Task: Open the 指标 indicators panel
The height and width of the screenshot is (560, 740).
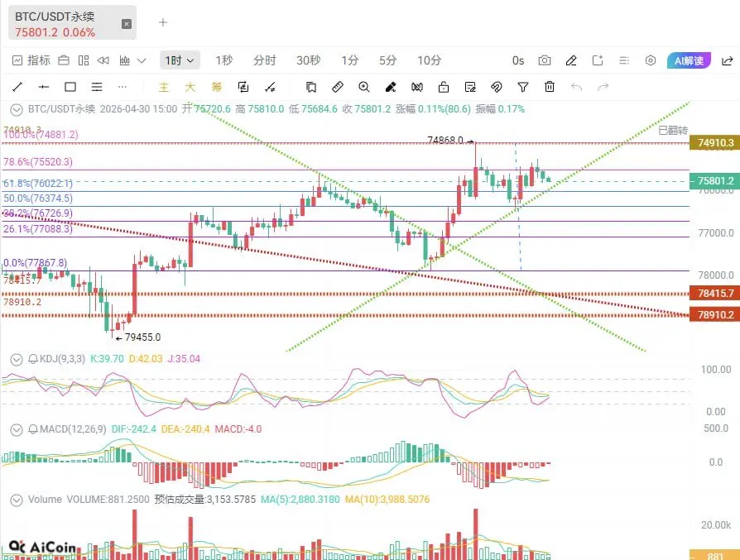Action: (31, 60)
